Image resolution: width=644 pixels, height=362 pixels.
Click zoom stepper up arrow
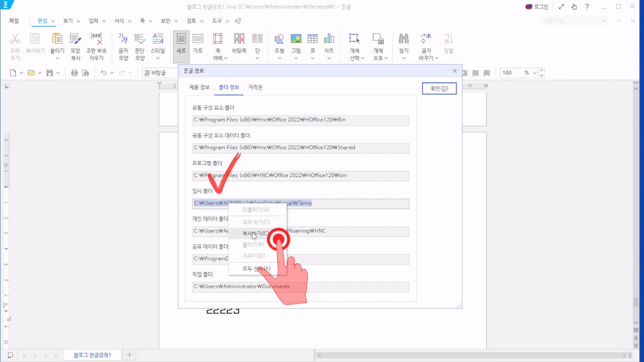541,70
